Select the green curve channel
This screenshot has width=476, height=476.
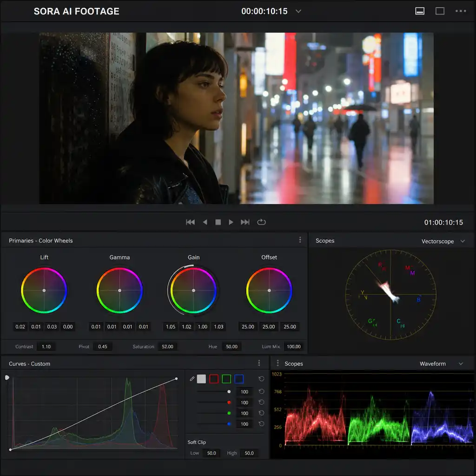226,378
